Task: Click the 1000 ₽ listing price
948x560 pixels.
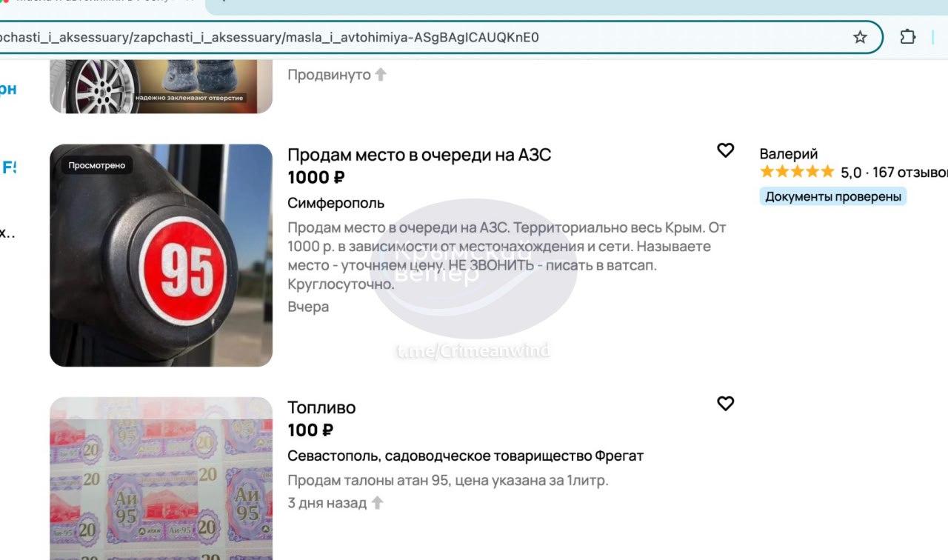Action: pos(316,177)
